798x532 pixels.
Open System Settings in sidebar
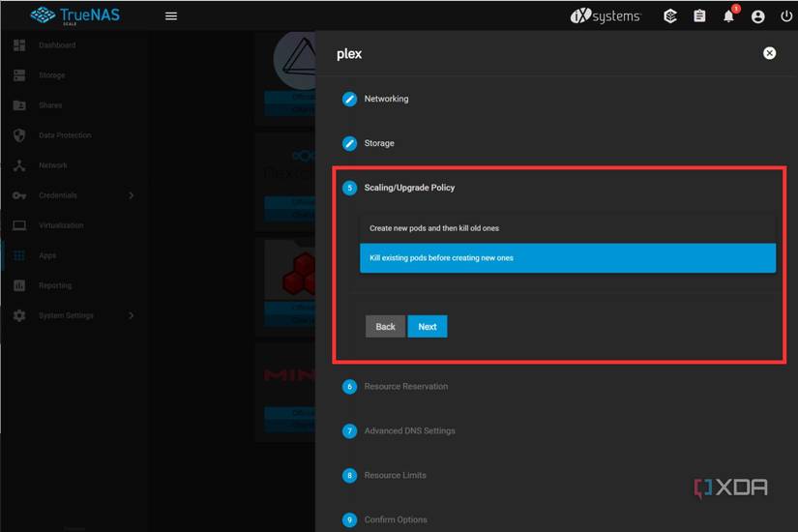click(66, 315)
